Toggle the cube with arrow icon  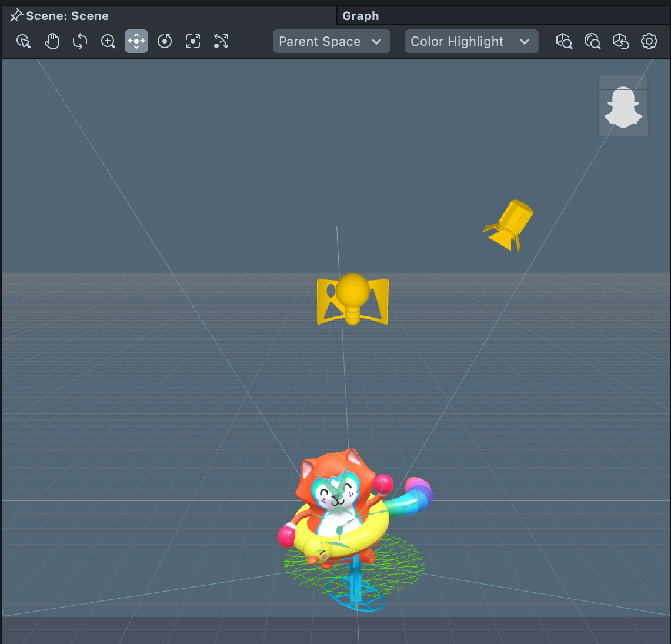(x=620, y=41)
